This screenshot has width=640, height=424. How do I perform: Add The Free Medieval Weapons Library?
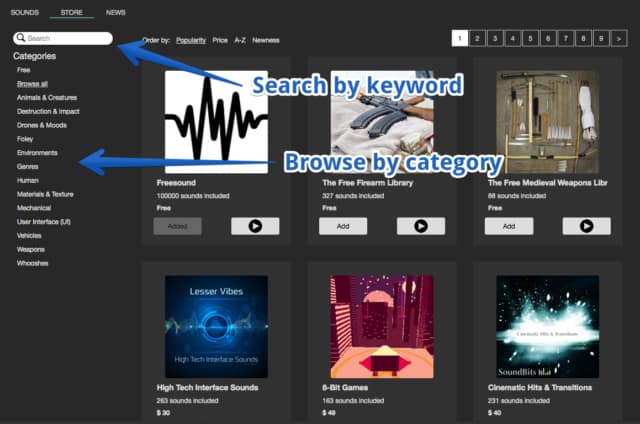[509, 226]
